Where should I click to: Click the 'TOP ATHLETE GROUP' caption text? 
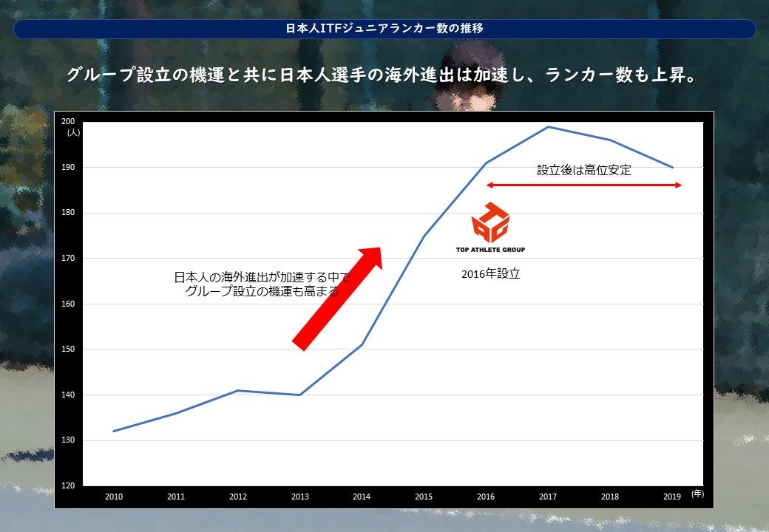(490, 250)
